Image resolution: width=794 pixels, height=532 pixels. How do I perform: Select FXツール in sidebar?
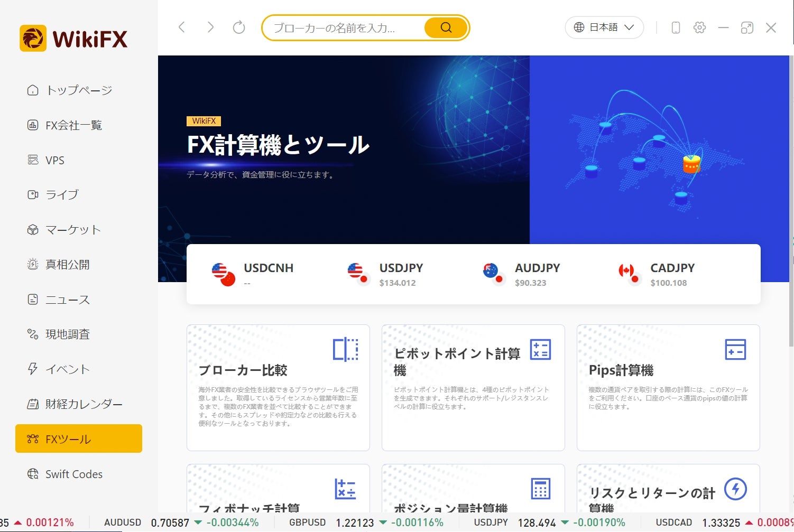79,438
